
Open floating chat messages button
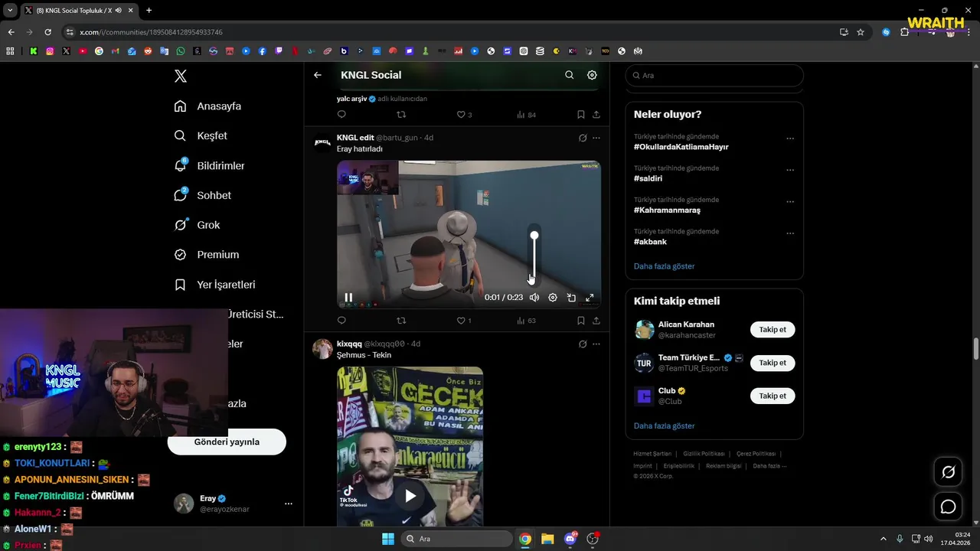948,507
